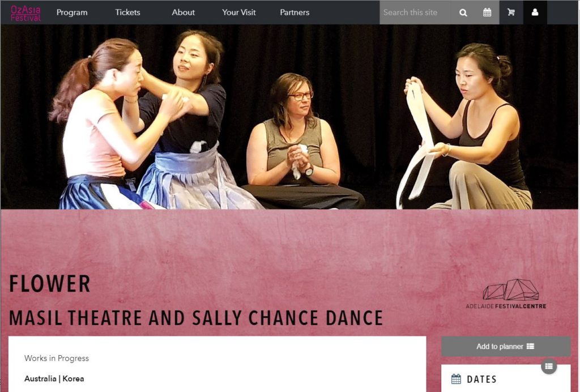Viewport: 580px width, 392px height.
Task: Open the Partners menu item
Action: tap(295, 12)
